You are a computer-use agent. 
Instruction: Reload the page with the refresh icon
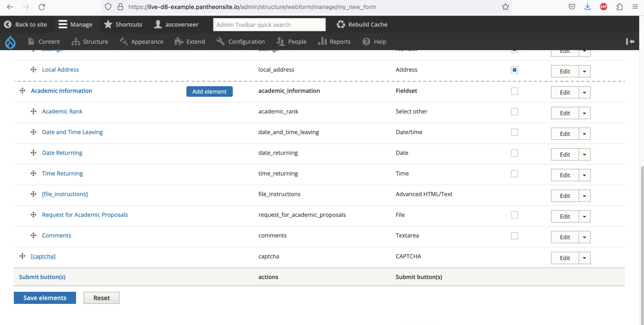click(42, 7)
